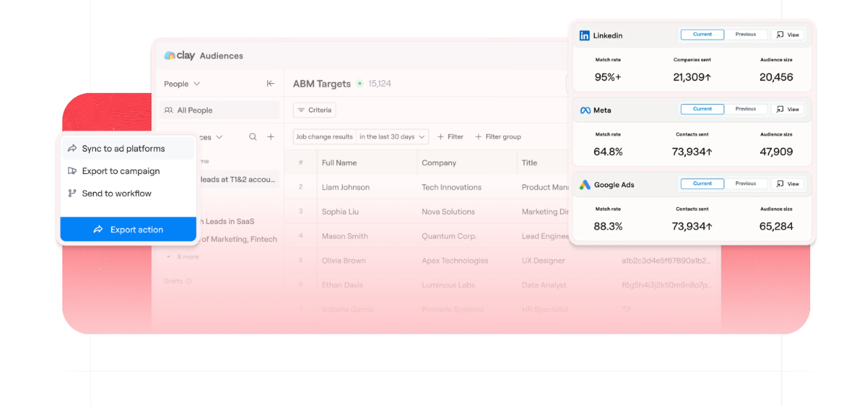Click Google Ads match rate 88.3%
Viewport: 868px width, 406px height.
click(608, 226)
